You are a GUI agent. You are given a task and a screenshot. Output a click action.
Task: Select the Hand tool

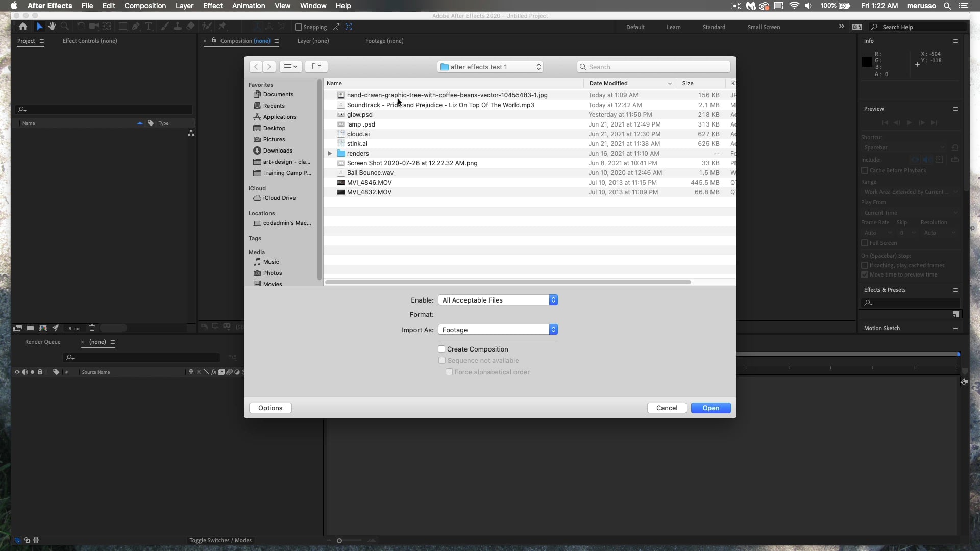click(x=52, y=27)
